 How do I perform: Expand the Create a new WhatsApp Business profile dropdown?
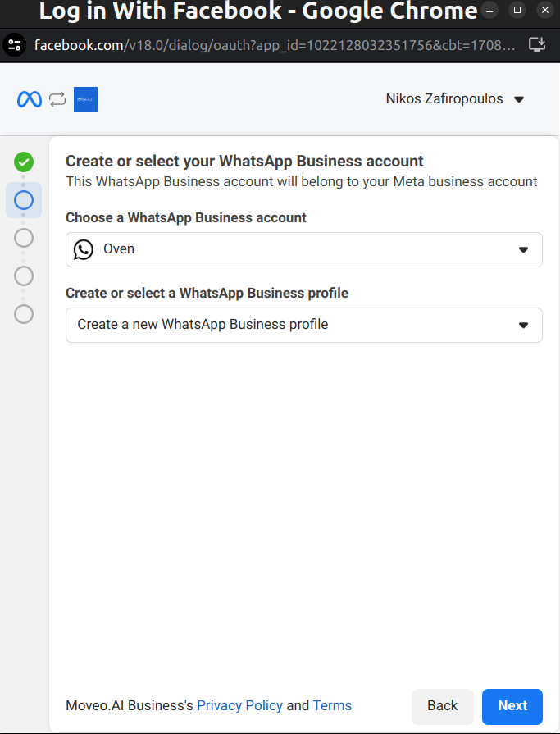(x=304, y=325)
